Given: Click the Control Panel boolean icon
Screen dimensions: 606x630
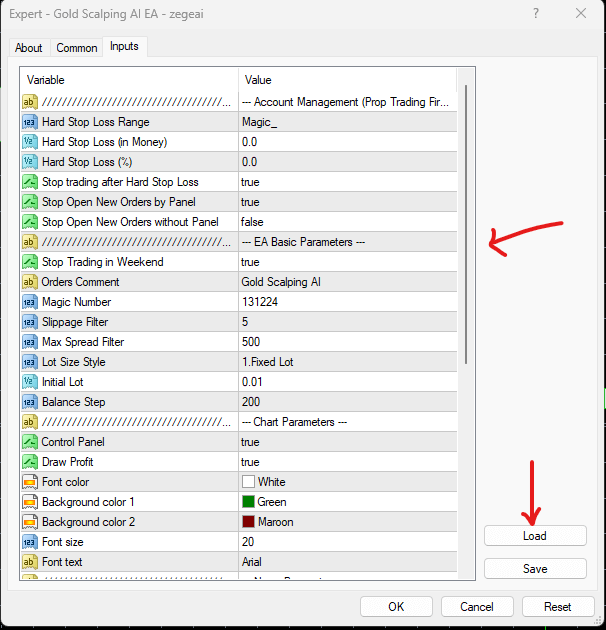Looking at the screenshot, I should [x=29, y=442].
